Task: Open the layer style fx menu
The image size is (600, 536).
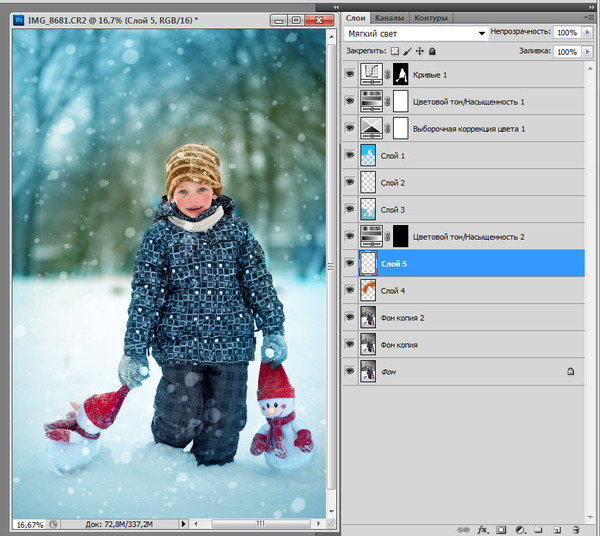Action: pyautogui.click(x=482, y=527)
